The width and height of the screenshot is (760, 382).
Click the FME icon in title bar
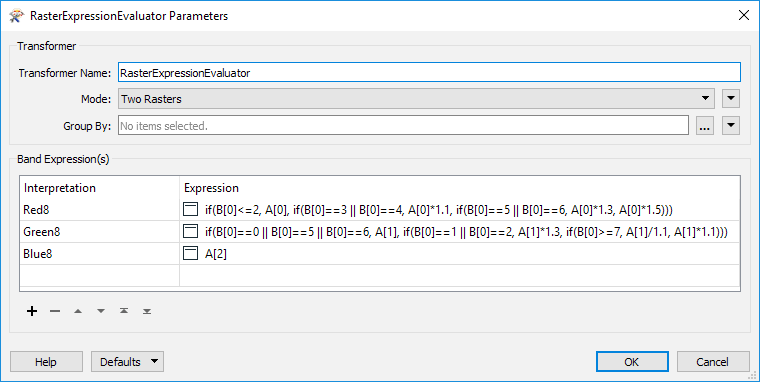16,16
